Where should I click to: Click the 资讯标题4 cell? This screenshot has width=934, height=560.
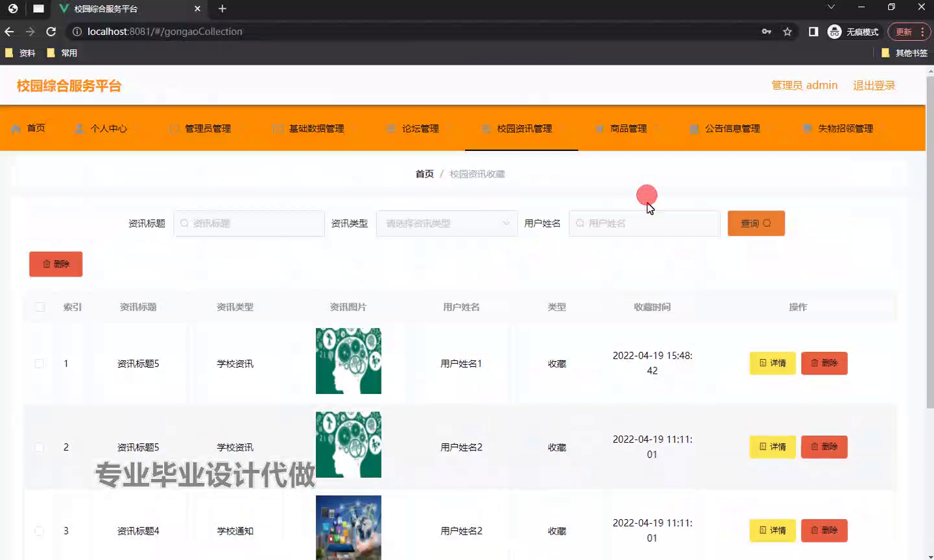click(x=138, y=531)
